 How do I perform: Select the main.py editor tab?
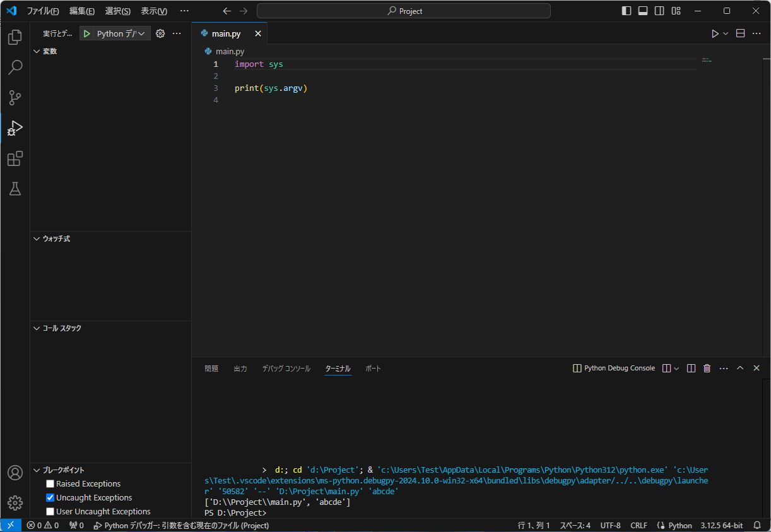(x=228, y=33)
